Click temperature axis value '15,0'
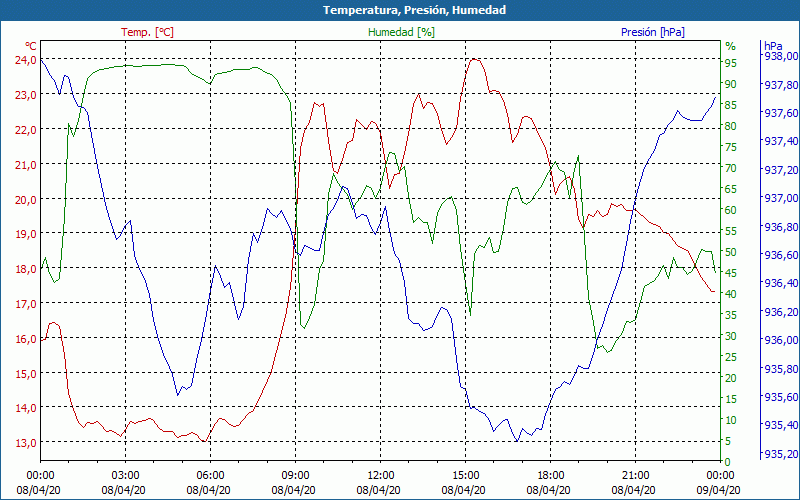This screenshot has height=500, width=800. 26,373
